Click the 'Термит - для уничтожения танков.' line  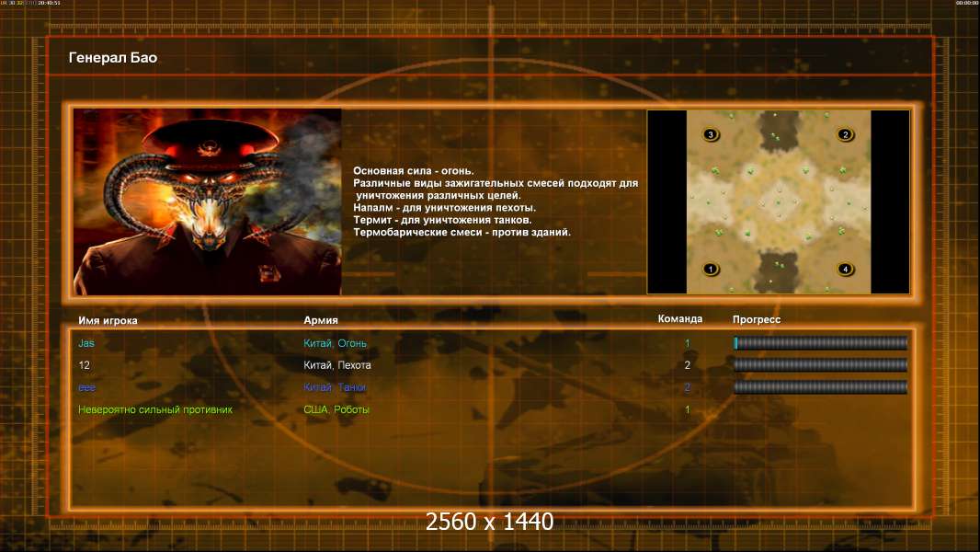(442, 220)
